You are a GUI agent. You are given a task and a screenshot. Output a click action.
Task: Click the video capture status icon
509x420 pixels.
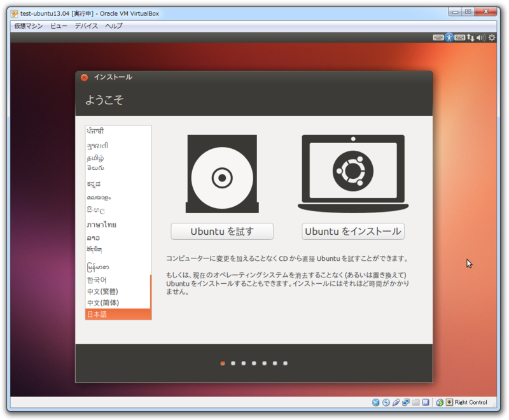pyautogui.click(x=426, y=402)
